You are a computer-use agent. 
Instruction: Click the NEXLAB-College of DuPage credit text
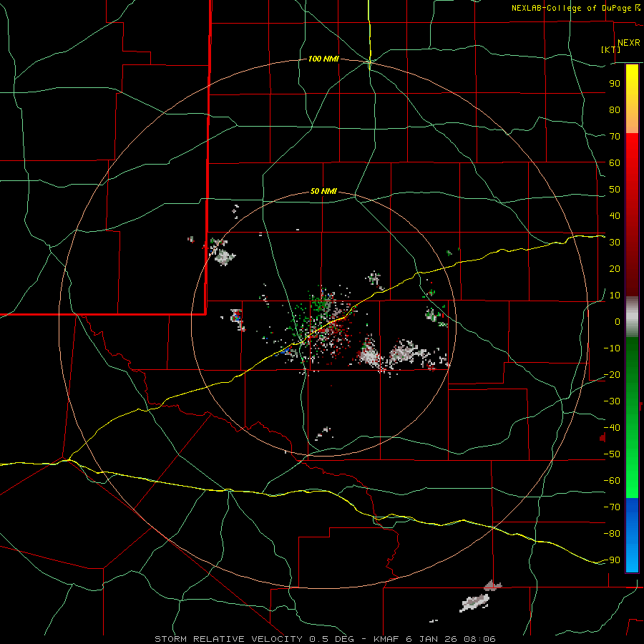click(x=571, y=8)
